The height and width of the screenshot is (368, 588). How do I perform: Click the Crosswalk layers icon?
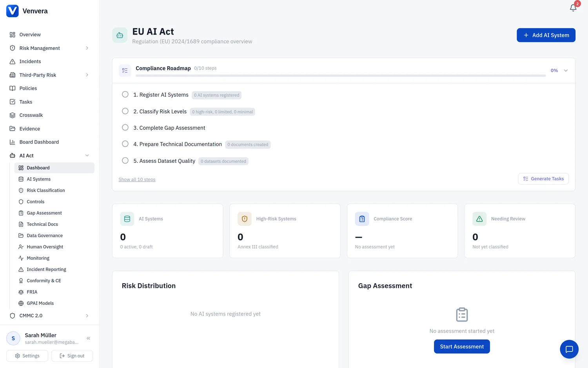(13, 115)
